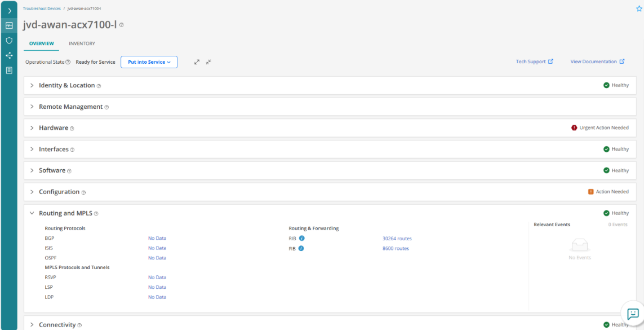
Task: Click the expand all sections icon
Action: pyautogui.click(x=197, y=62)
